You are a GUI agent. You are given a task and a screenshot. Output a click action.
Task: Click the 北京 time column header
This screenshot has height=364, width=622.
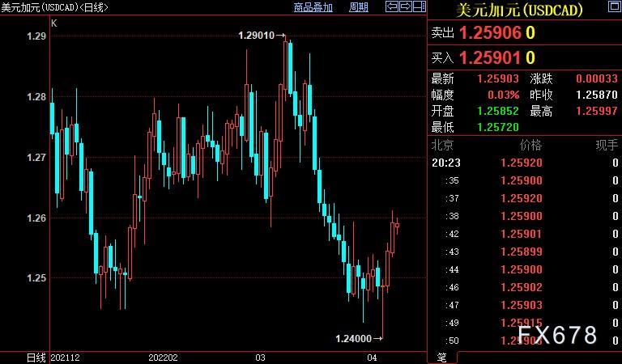point(442,145)
